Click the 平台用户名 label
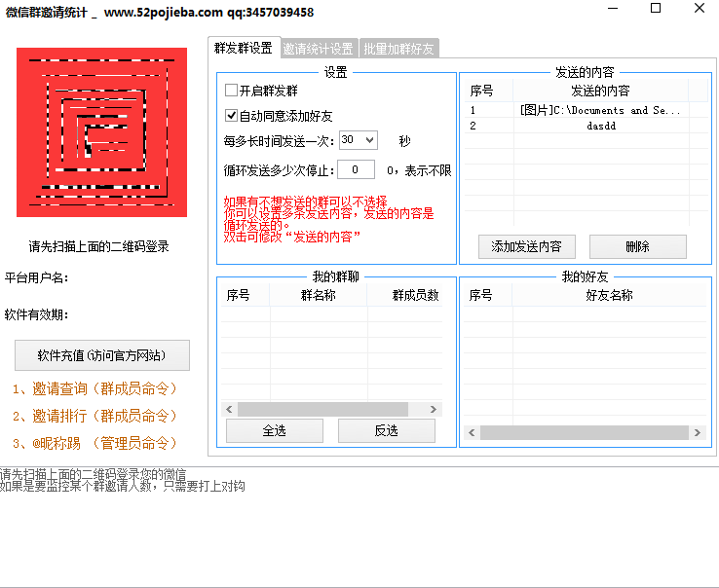 coord(36,277)
